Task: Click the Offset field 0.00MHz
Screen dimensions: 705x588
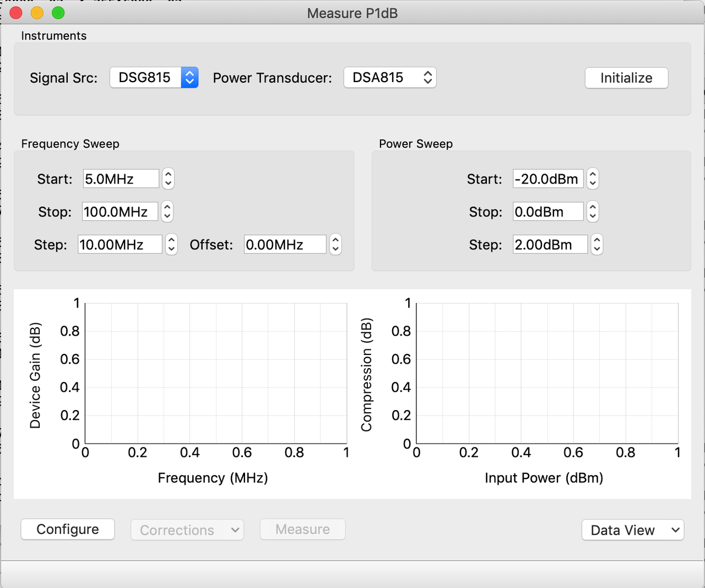Action: point(285,245)
